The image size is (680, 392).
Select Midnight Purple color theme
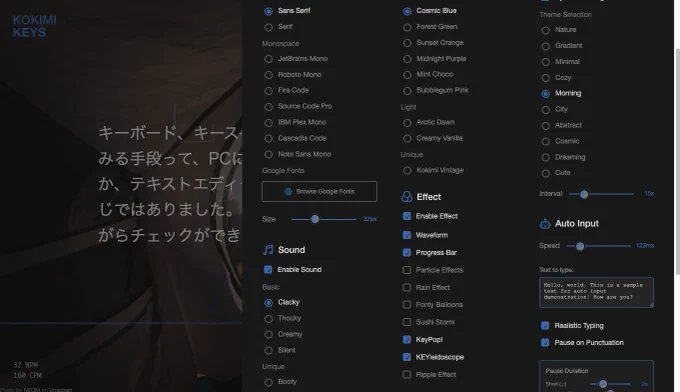click(407, 59)
